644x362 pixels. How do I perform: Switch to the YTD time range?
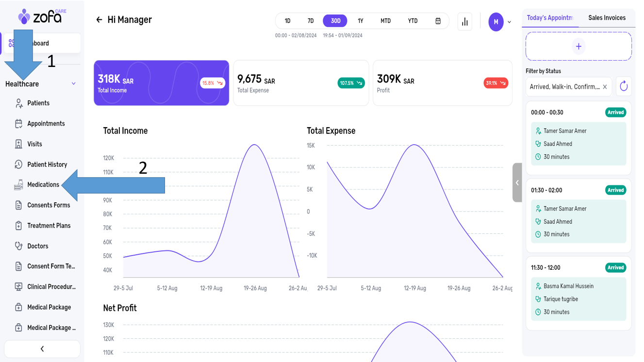[413, 21]
